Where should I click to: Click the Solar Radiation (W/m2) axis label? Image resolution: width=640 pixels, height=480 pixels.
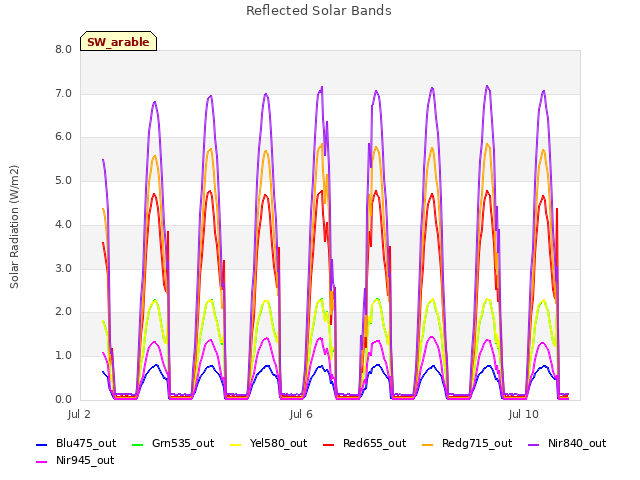pyautogui.click(x=14, y=227)
